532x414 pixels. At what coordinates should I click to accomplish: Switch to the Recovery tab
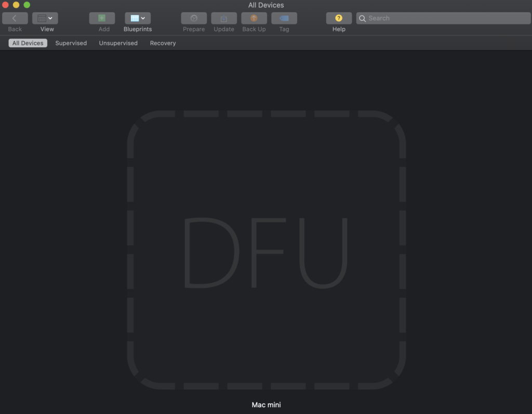[x=163, y=43]
